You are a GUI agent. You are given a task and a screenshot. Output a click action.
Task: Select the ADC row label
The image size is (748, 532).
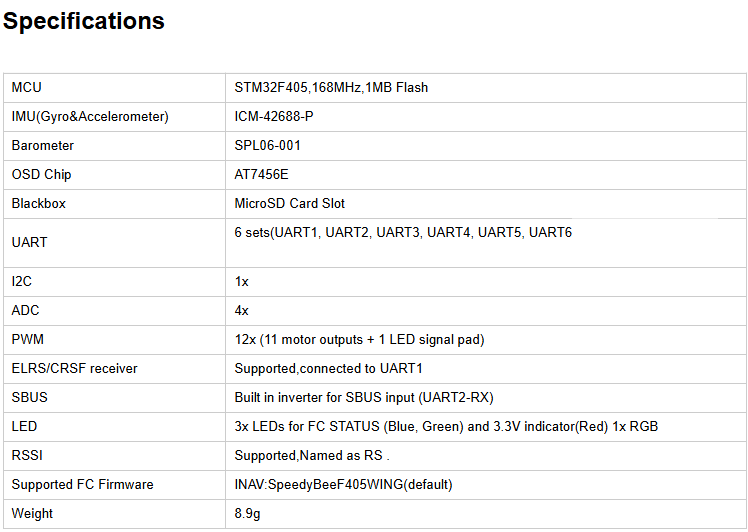point(26,311)
